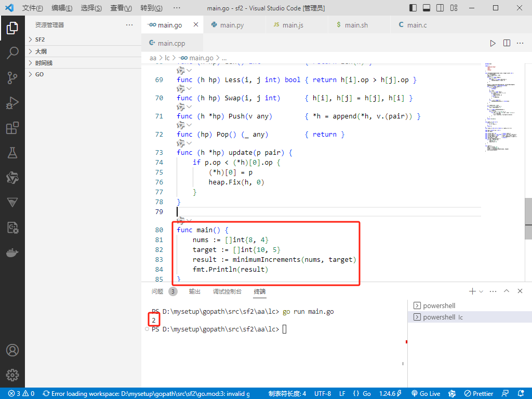Screen dimensions: 532x399
Task: Change tab size indicator 制表符长度: 4
Action: [287, 394]
